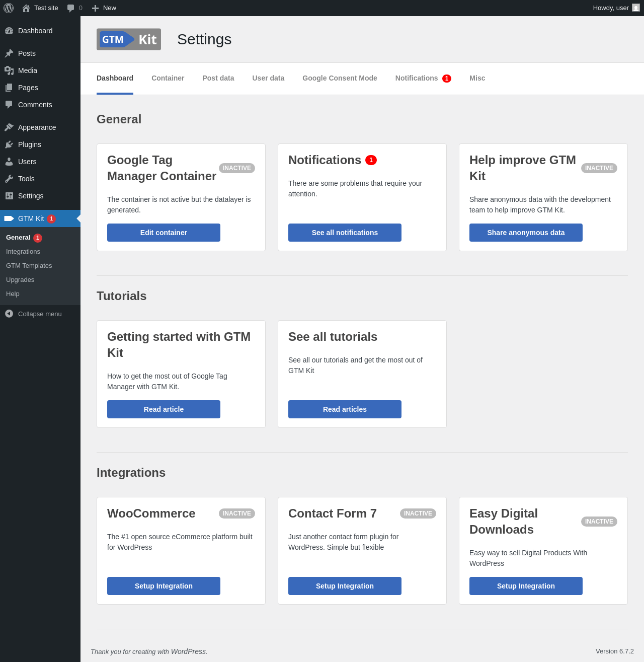Screen dimensions: 644x662
Task: Set up the Easy Digital Downloads integration
Action: 526,586
